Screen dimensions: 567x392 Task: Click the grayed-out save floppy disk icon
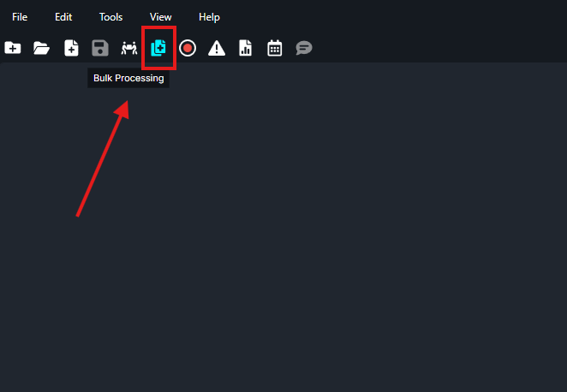point(100,48)
